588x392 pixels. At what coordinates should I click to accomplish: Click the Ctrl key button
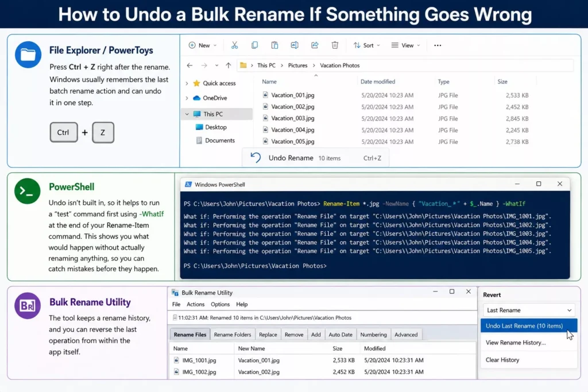[63, 132]
